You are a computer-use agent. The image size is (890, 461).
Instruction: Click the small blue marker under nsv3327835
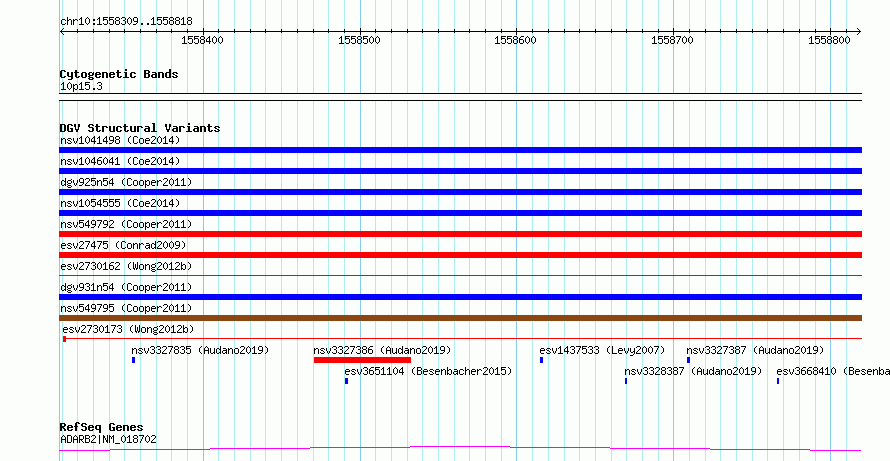point(133,360)
